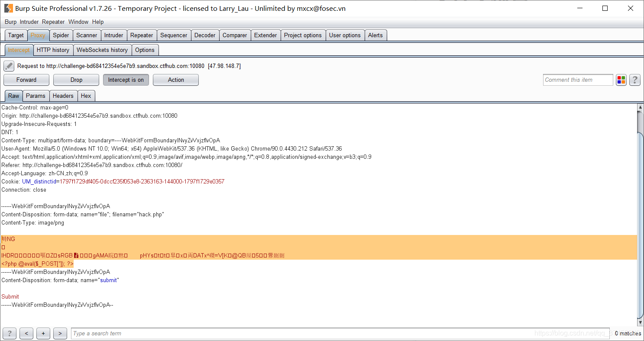Click the name="submit" Content-Disposition line
This screenshot has height=341, width=644.
pyautogui.click(x=60, y=280)
